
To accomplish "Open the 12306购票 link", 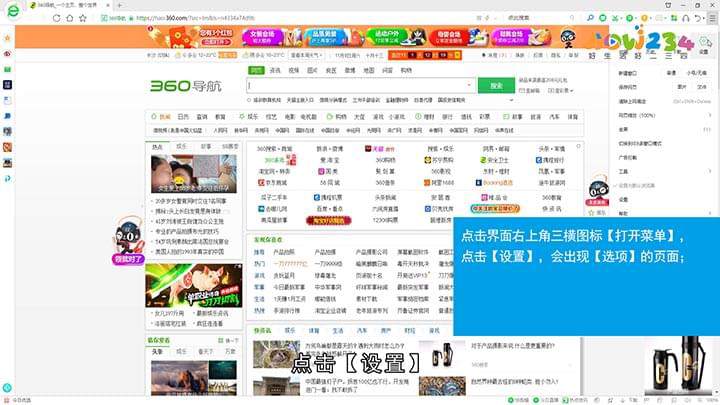I will point(385,220).
